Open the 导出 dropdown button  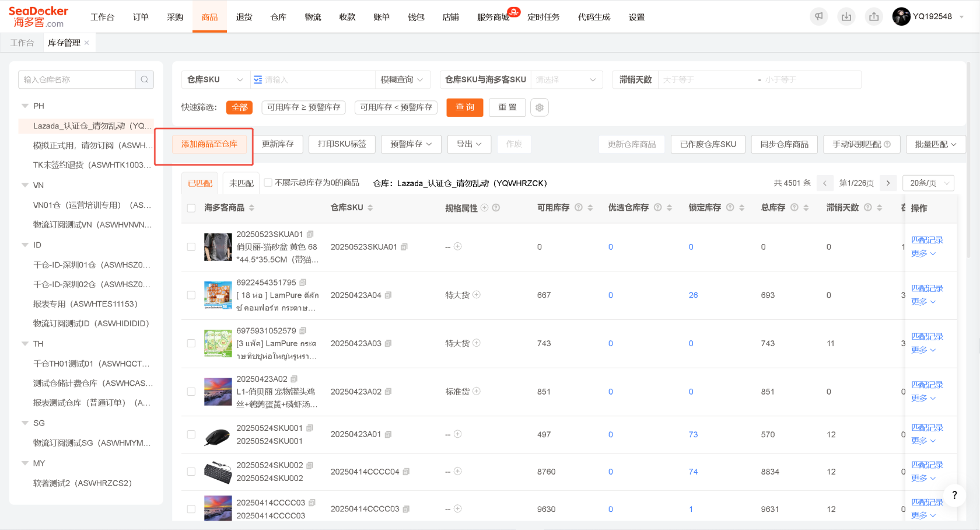pyautogui.click(x=469, y=144)
